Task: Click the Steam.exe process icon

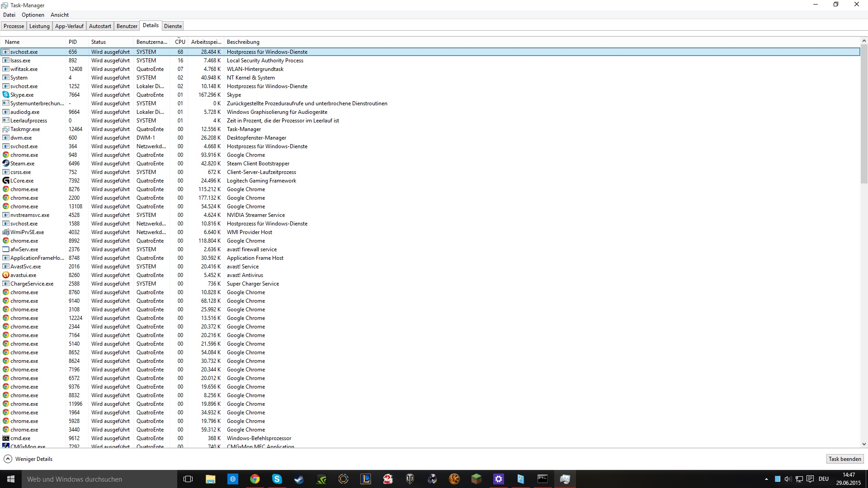Action: 6,164
